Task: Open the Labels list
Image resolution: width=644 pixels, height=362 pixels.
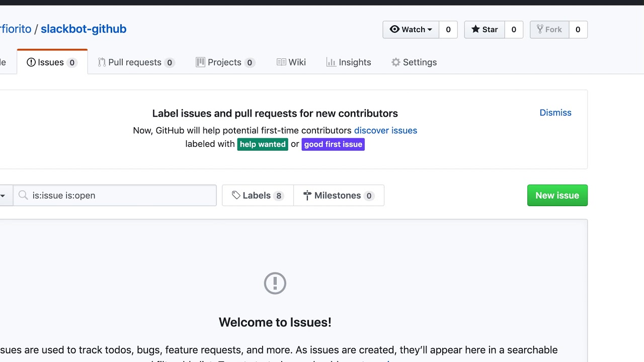Action: (258, 196)
